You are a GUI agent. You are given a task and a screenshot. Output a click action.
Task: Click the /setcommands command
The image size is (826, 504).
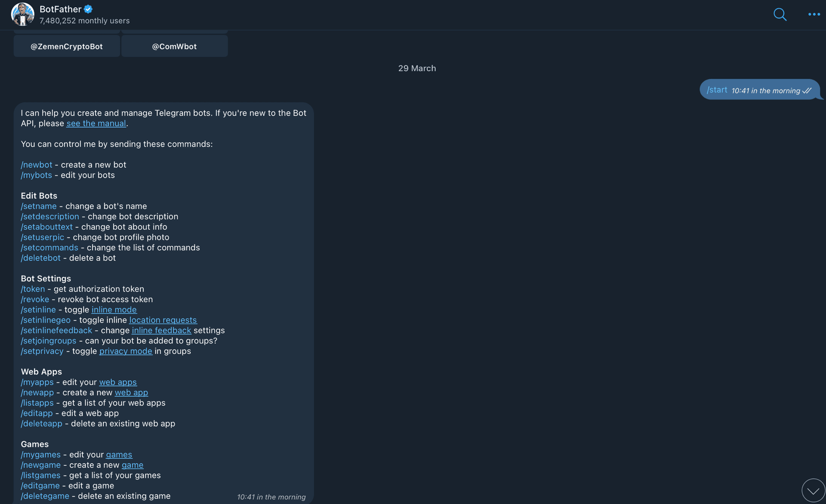pyautogui.click(x=49, y=247)
